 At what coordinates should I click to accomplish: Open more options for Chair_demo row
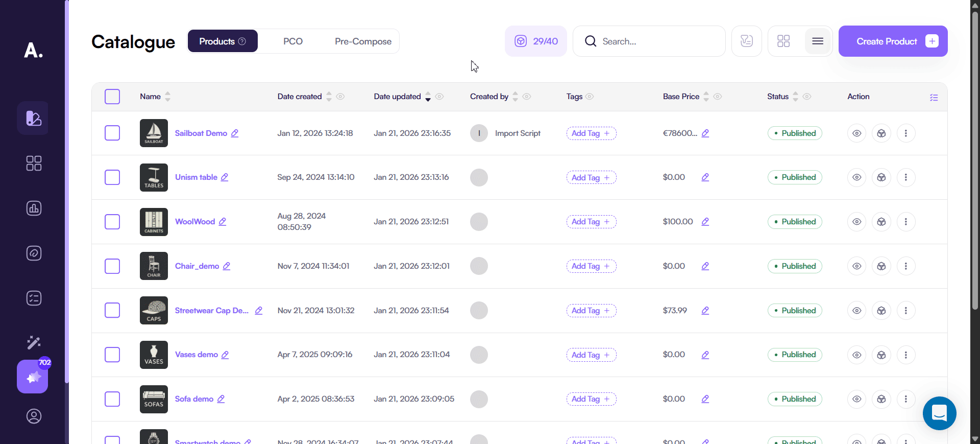tap(905, 266)
